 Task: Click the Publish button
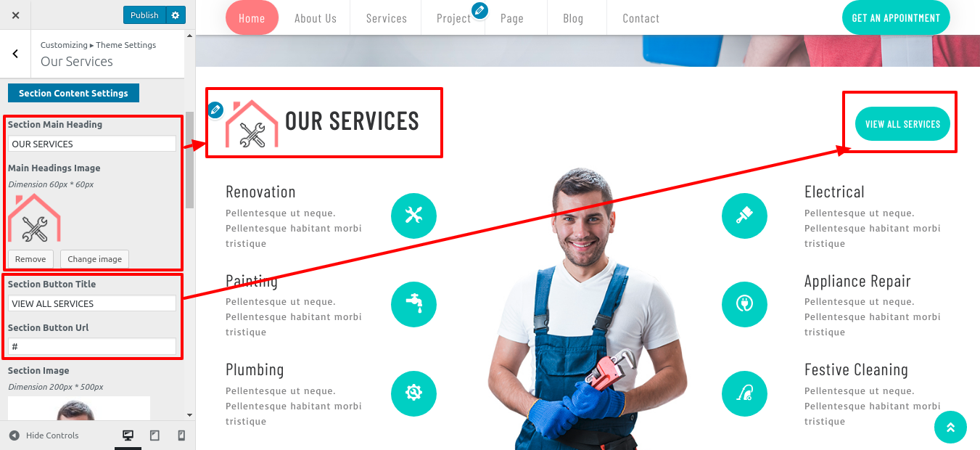pos(144,15)
